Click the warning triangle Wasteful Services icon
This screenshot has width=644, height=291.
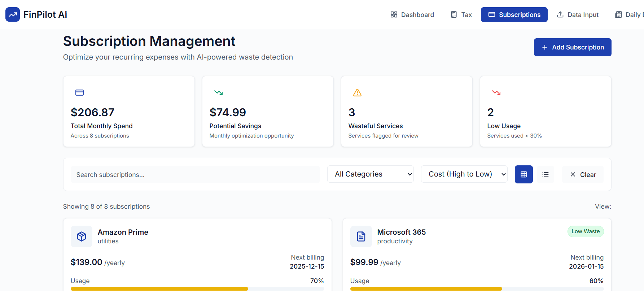357,93
